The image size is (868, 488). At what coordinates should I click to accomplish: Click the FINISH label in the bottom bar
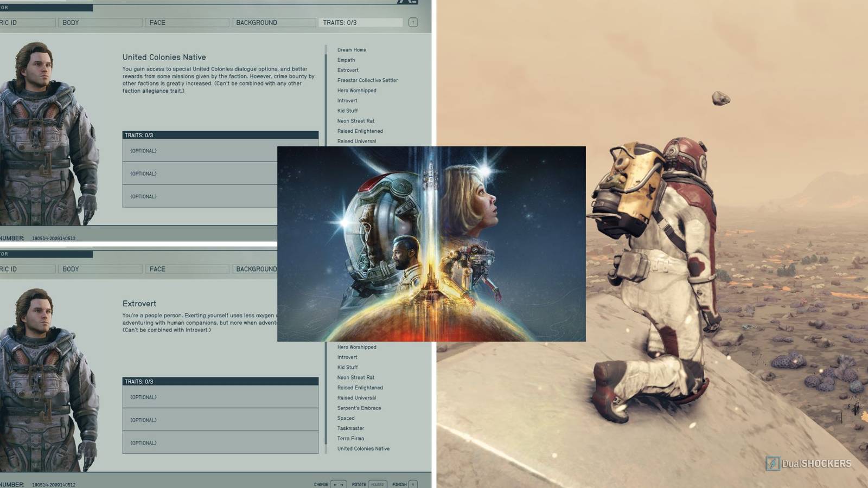(399, 484)
